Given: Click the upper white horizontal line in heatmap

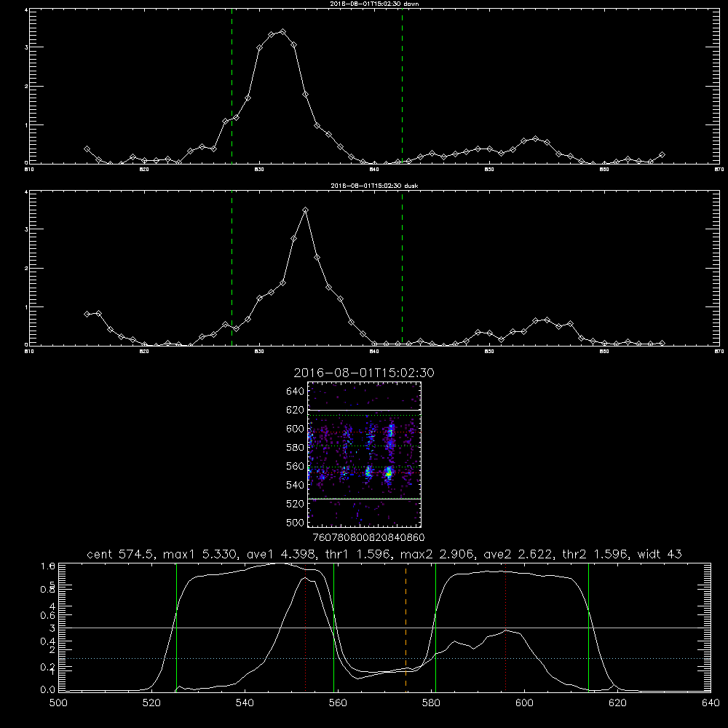Looking at the screenshot, I should click(364, 410).
